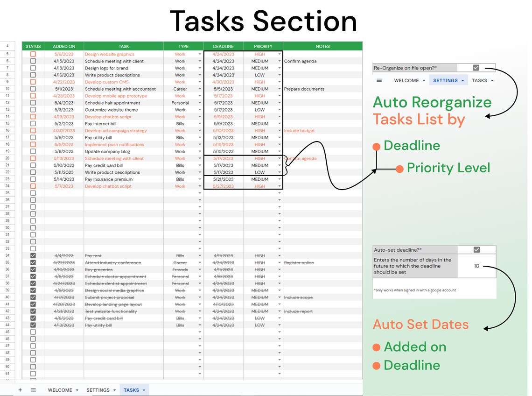Toggle the Auto-set deadline checkbox
This screenshot has width=532, height=396.
click(x=477, y=249)
